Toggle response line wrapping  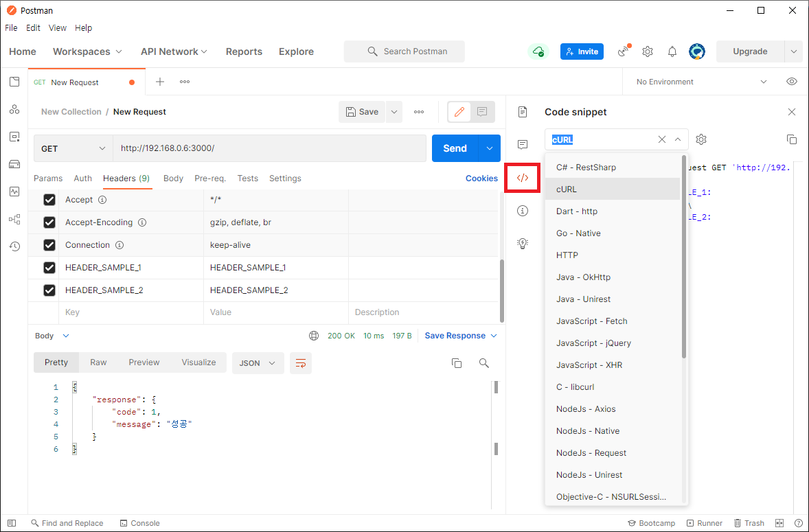point(301,363)
